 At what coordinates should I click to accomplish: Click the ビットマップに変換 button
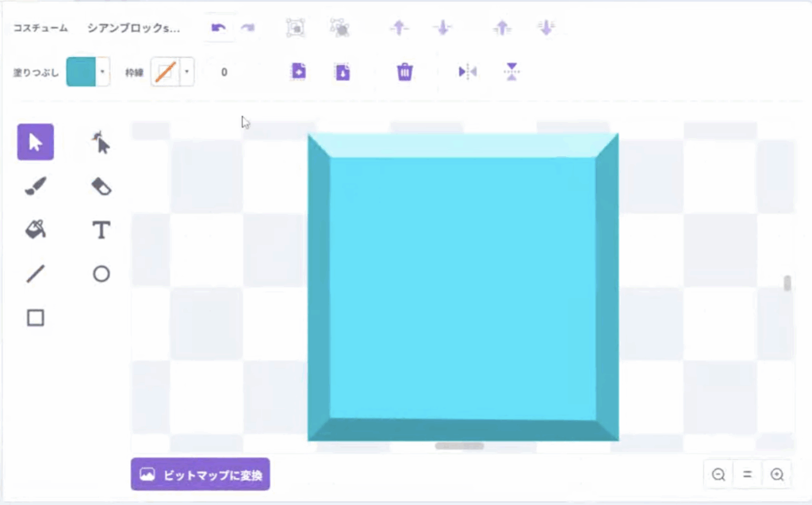(x=200, y=474)
